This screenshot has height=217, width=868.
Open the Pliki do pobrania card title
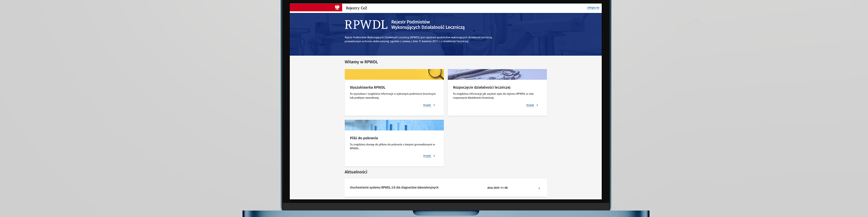coord(363,138)
